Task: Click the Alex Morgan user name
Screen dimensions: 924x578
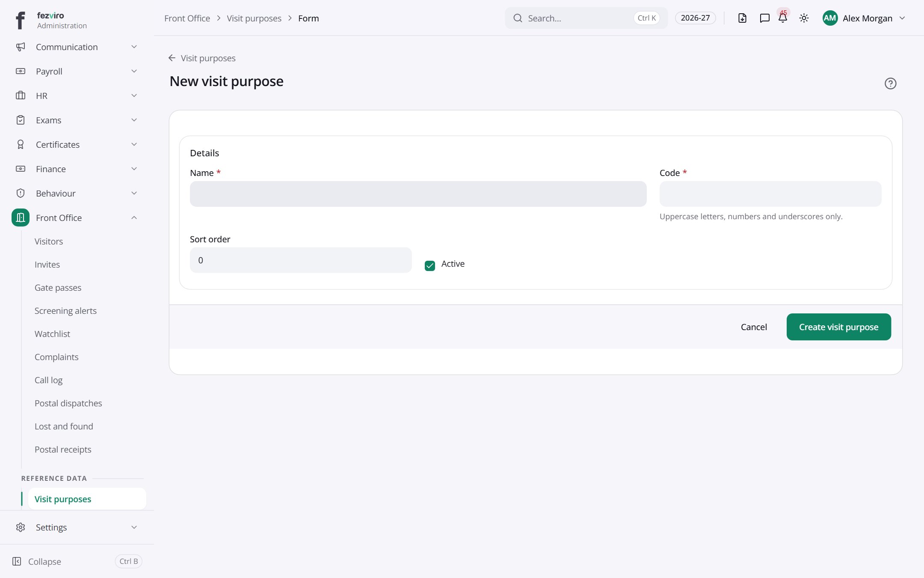Action: (x=868, y=18)
